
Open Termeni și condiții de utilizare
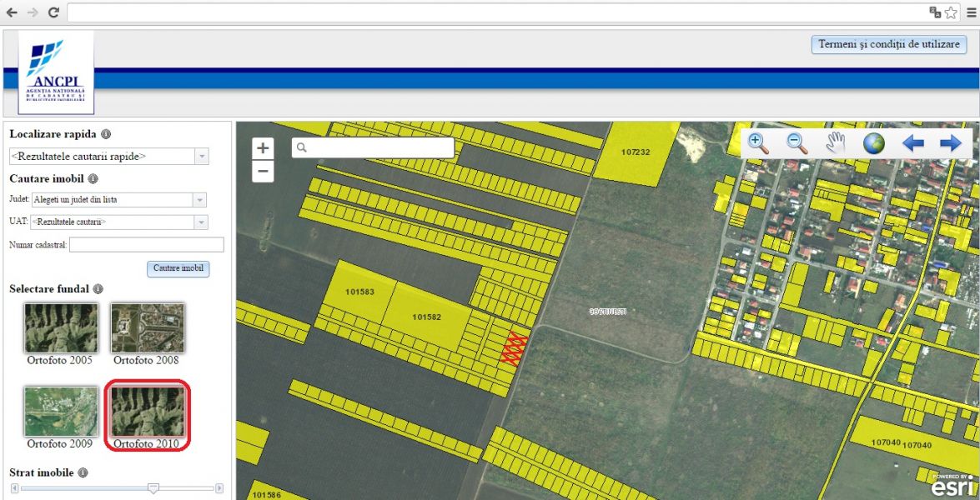888,44
